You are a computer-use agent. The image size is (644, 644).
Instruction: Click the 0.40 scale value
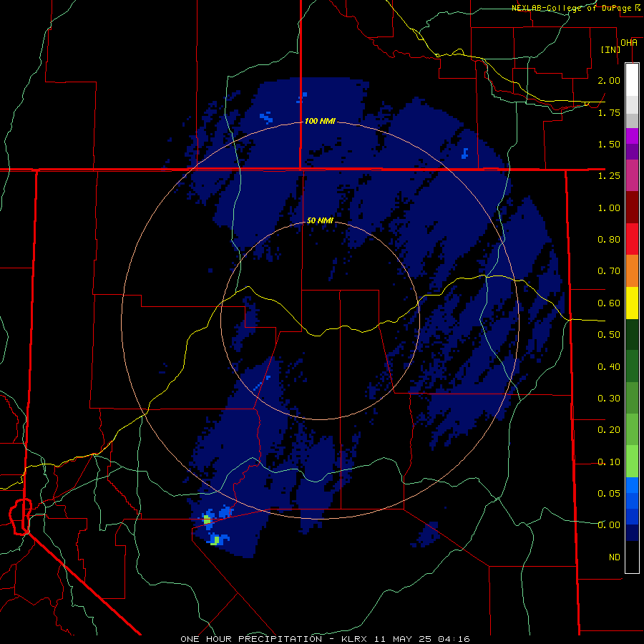click(609, 366)
